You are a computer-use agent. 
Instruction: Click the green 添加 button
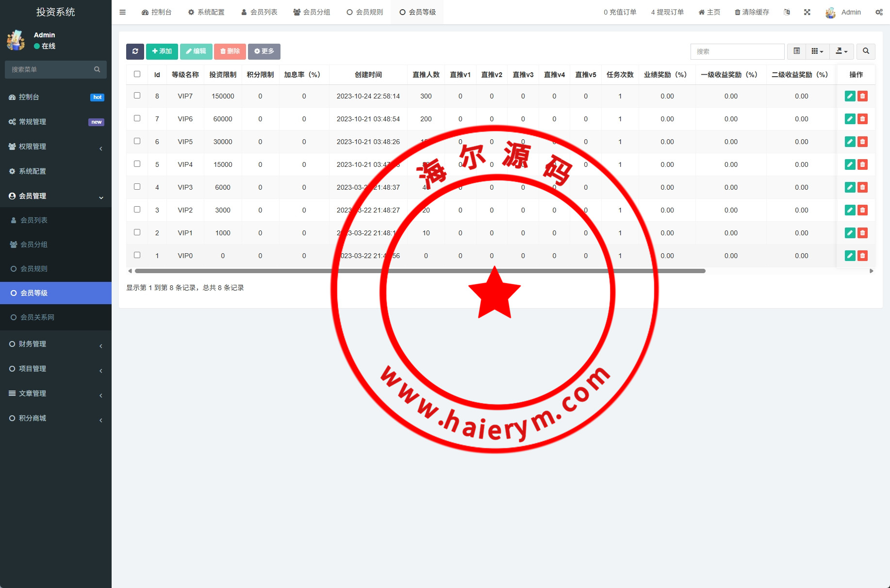pos(162,51)
